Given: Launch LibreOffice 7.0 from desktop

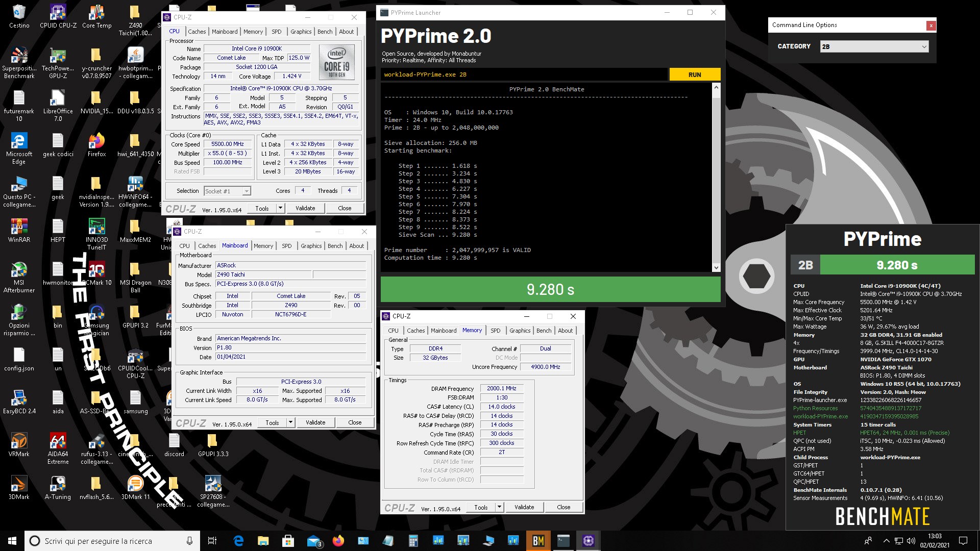Looking at the screenshot, I should point(58,106).
